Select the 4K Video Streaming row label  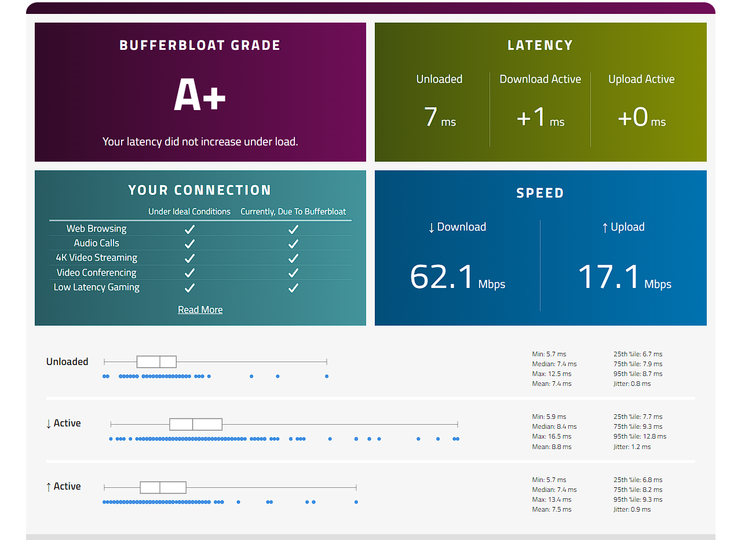pyautogui.click(x=97, y=258)
